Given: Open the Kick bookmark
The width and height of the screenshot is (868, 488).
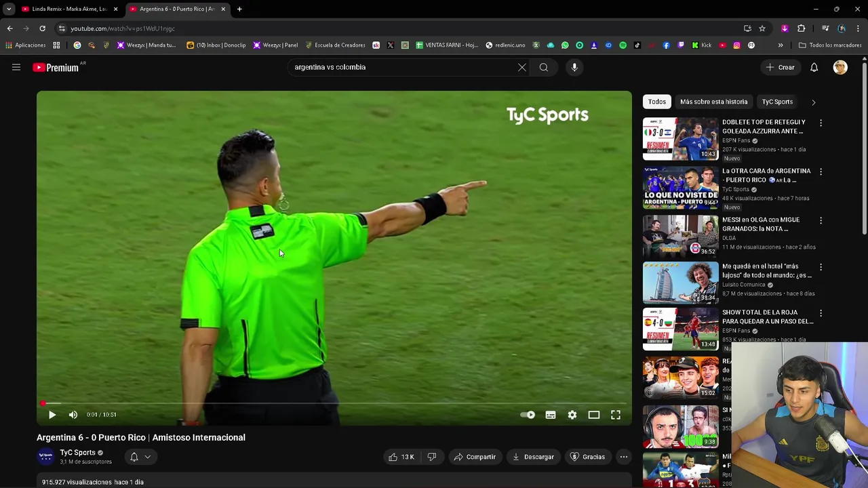Looking at the screenshot, I should 701,45.
